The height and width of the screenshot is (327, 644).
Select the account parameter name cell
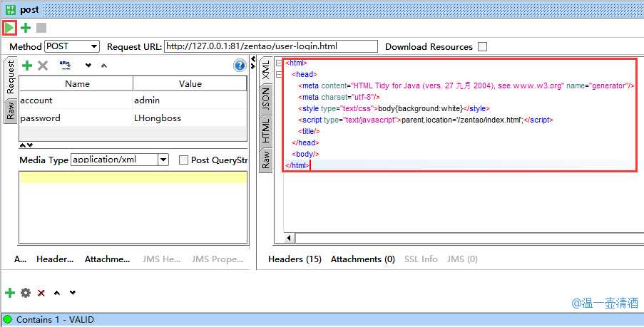(x=76, y=100)
